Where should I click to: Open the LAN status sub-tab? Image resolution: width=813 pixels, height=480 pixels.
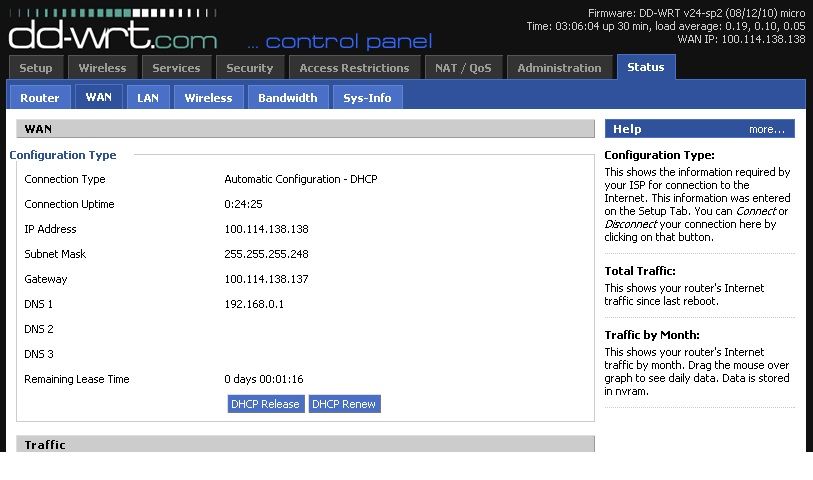(148, 97)
